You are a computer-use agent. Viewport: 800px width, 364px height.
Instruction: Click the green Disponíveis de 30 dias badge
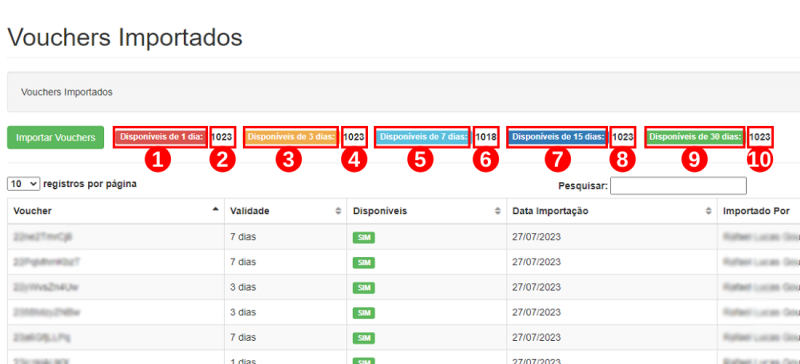pos(694,137)
